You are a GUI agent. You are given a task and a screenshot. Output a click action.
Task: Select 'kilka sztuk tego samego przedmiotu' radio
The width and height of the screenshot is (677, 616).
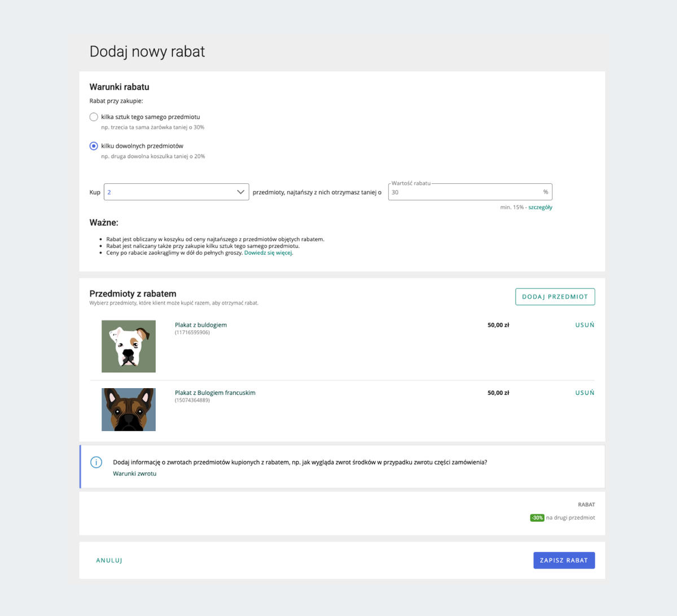coord(94,117)
